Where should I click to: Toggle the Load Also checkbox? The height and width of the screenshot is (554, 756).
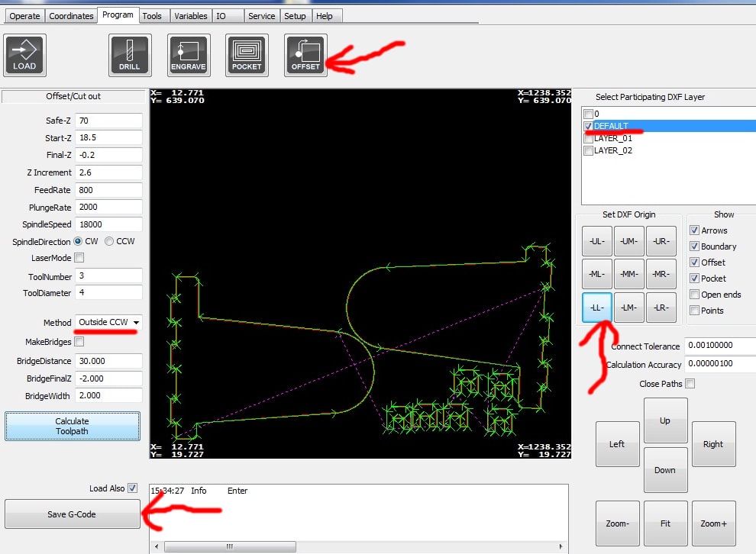133,488
